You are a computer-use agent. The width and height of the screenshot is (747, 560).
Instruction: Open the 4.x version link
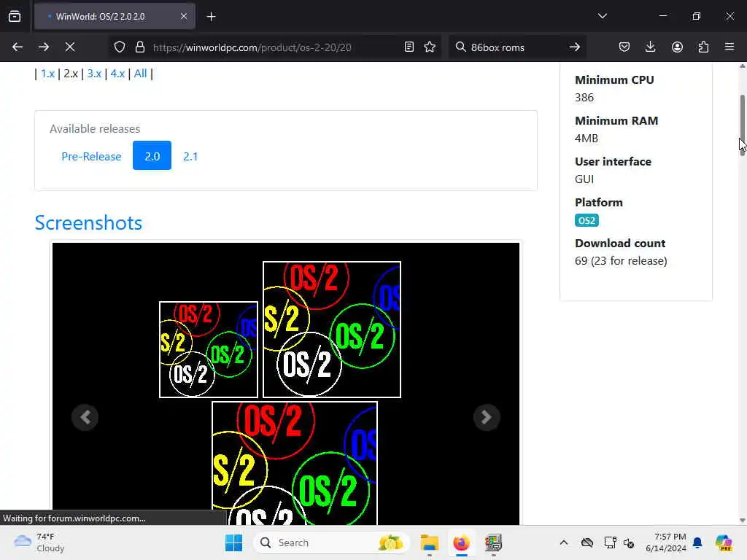point(117,74)
